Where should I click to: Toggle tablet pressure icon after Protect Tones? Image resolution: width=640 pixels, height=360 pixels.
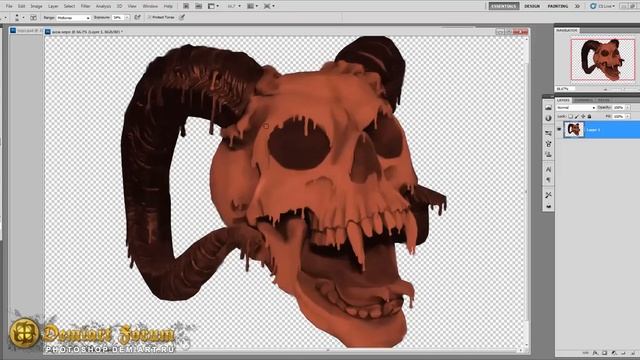coord(182,17)
